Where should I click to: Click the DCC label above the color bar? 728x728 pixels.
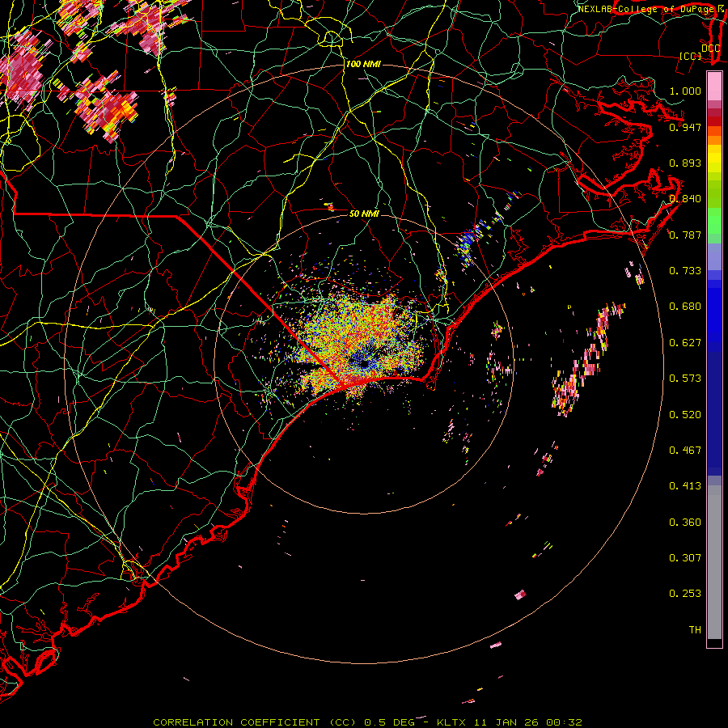tap(710, 49)
